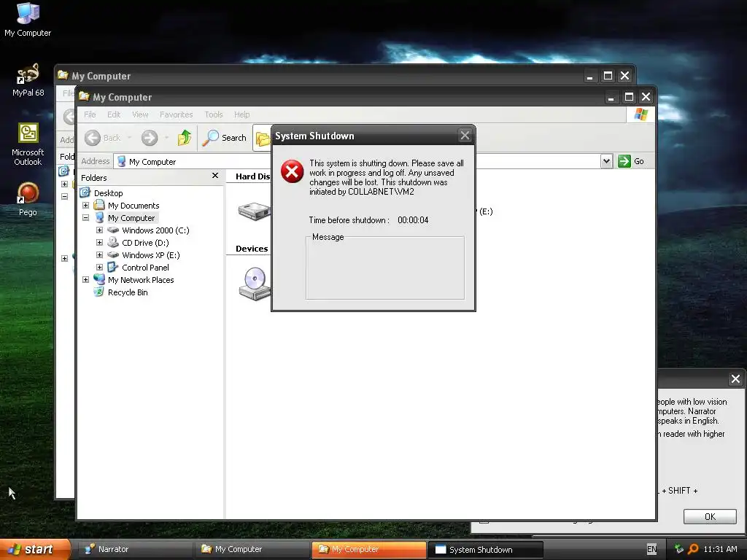Click the Start button
747x560 pixels.
coord(34,549)
